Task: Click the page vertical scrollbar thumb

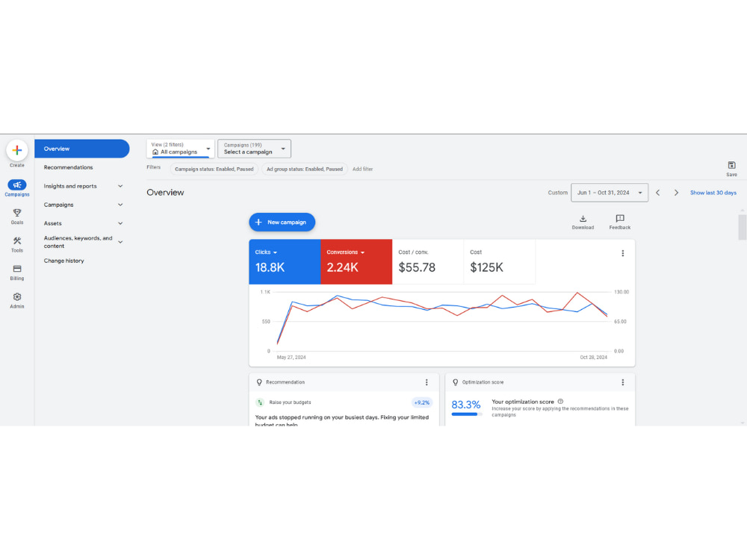Action: [x=742, y=228]
